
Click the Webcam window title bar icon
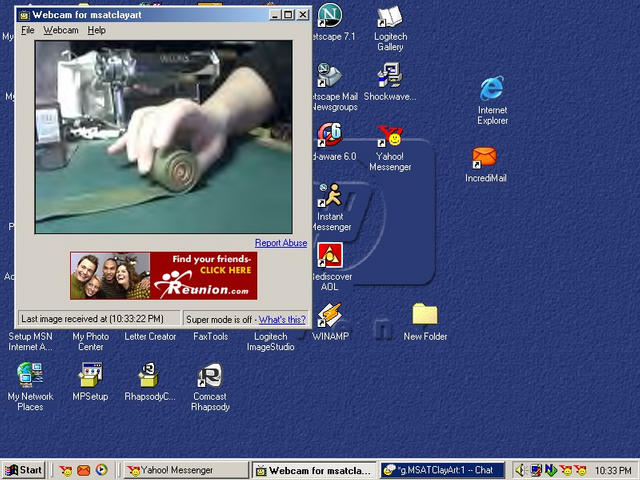(24, 16)
